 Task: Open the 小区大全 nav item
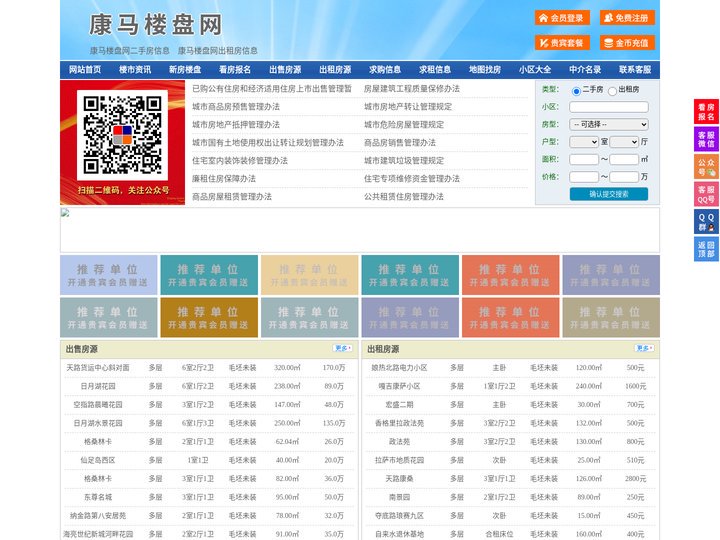coord(535,70)
